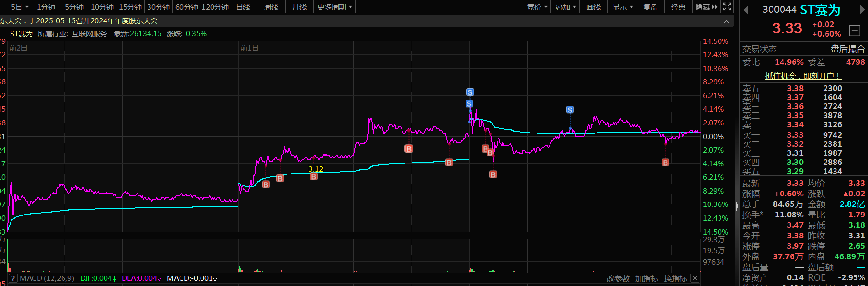Click the rightmost B buy marker
The image size is (868, 286).
pyautogui.click(x=666, y=163)
